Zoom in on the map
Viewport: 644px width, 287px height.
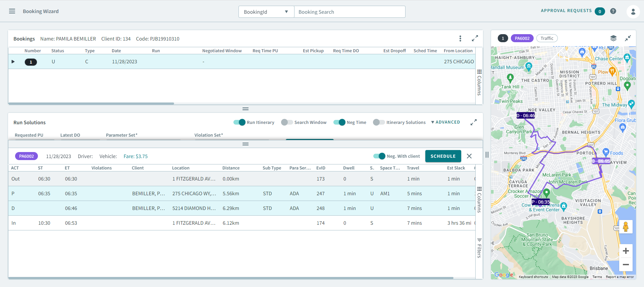click(626, 251)
